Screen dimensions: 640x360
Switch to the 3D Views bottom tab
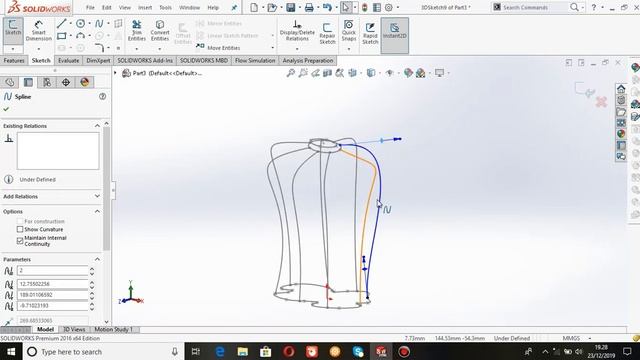[74, 329]
